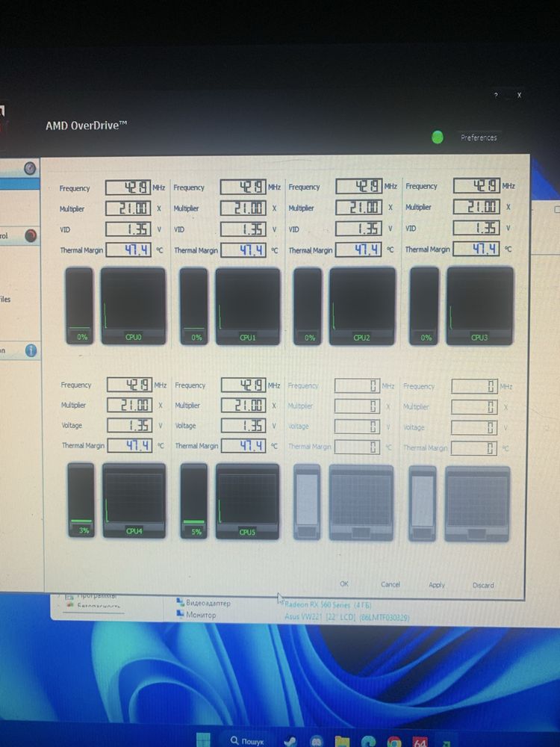Select the CPU5 usage graph

coord(248,501)
